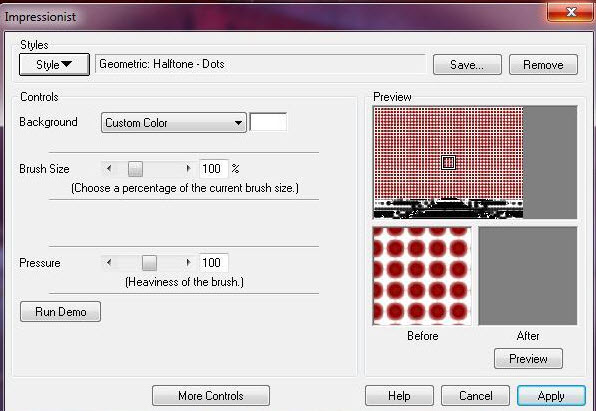Click the Pressure slider thumb
This screenshot has width=596, height=411.
coord(149,263)
